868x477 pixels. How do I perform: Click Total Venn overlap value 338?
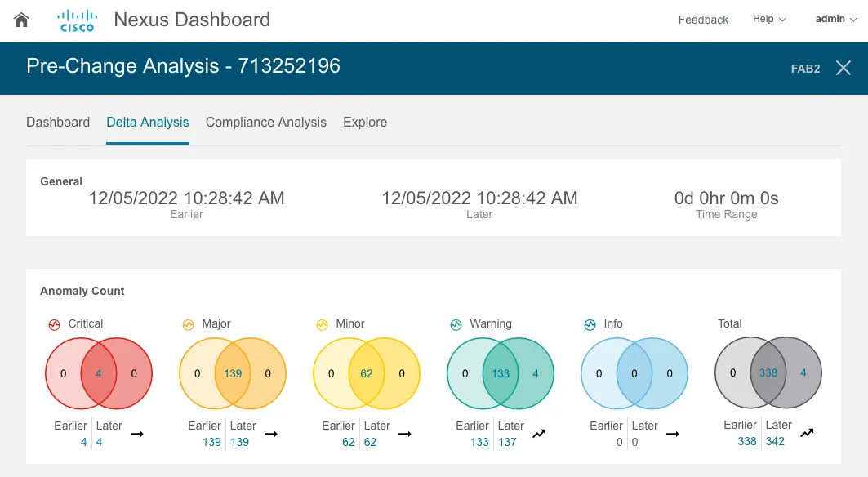pyautogui.click(x=768, y=372)
